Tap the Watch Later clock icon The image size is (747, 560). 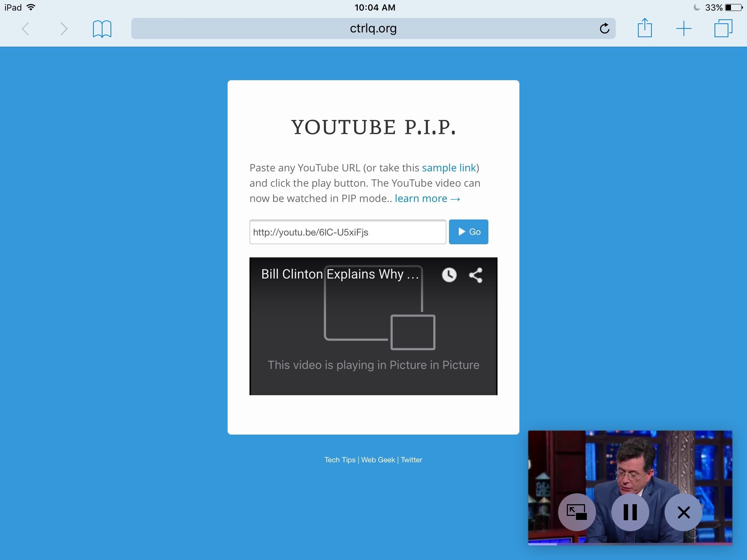(449, 275)
